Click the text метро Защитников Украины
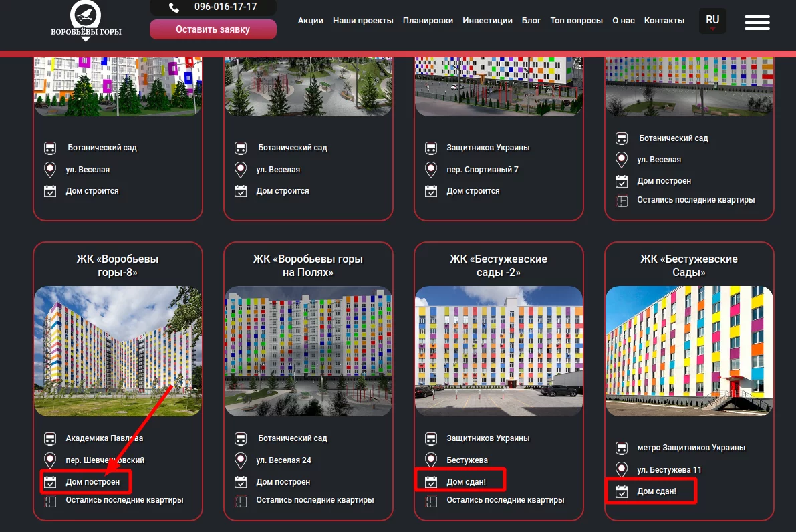The height and width of the screenshot is (532, 796). tap(692, 448)
